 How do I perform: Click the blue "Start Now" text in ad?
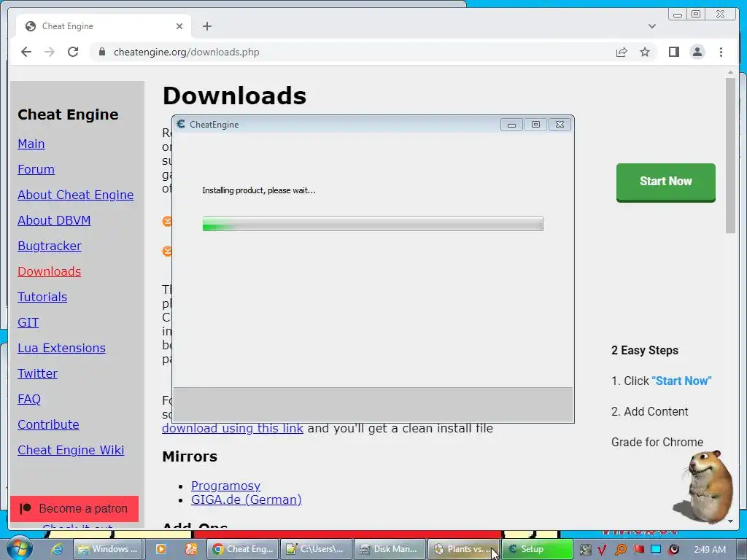[681, 381]
